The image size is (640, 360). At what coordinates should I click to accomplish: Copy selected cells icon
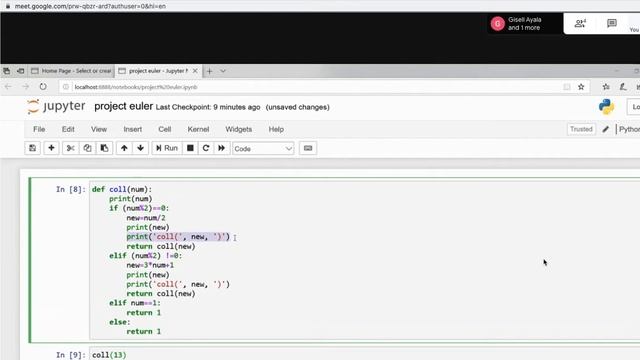pos(87,148)
